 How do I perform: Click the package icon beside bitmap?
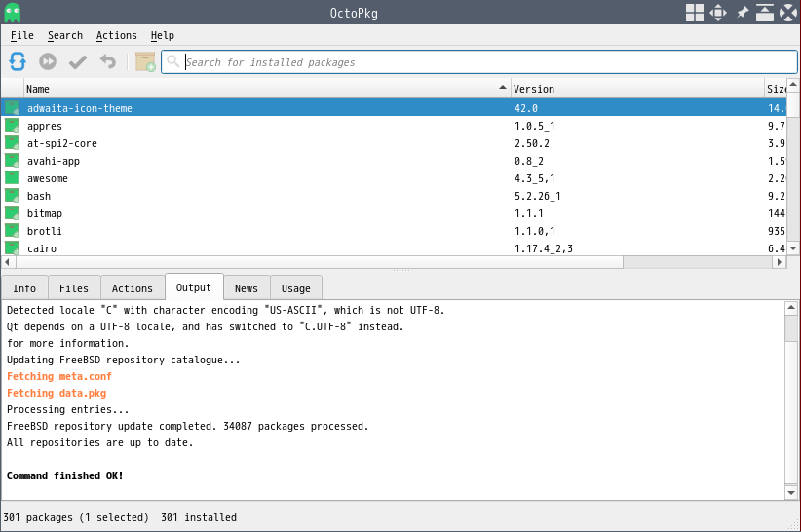(13, 213)
